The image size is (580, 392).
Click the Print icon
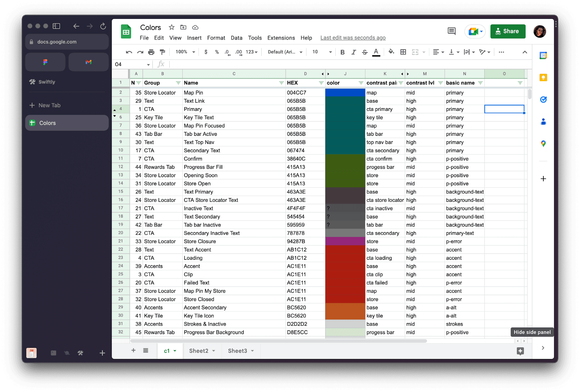(151, 52)
